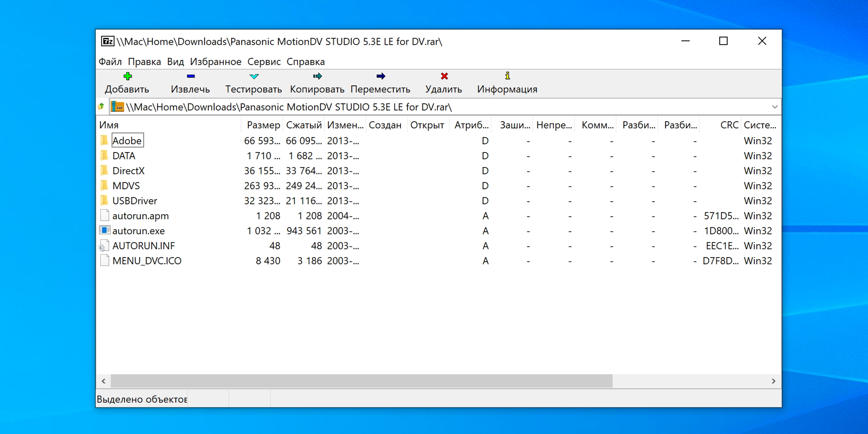Minimize the 7-Zip window
The height and width of the screenshot is (434, 868).
(685, 41)
